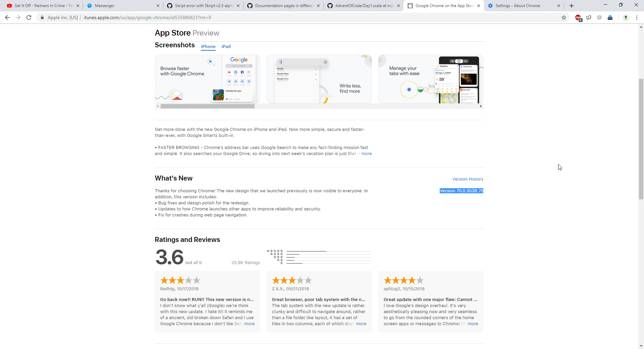This screenshot has width=644, height=349.
Task: Open the Messenger extension icon
Action: point(599,17)
